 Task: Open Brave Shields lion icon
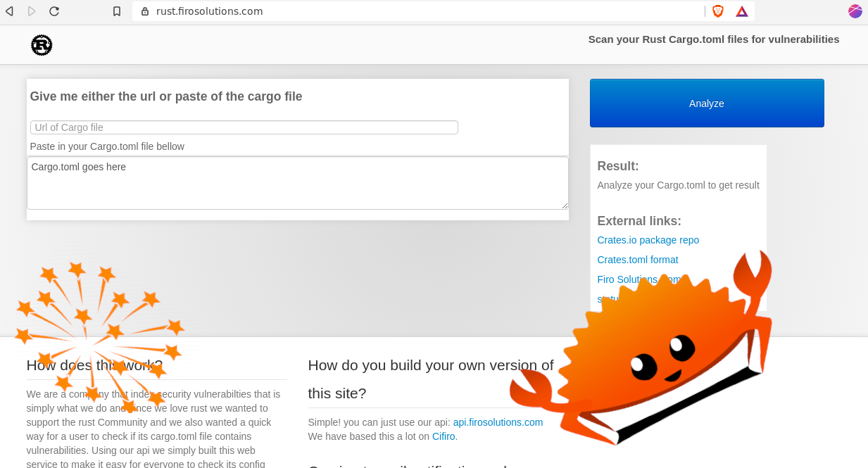(718, 11)
